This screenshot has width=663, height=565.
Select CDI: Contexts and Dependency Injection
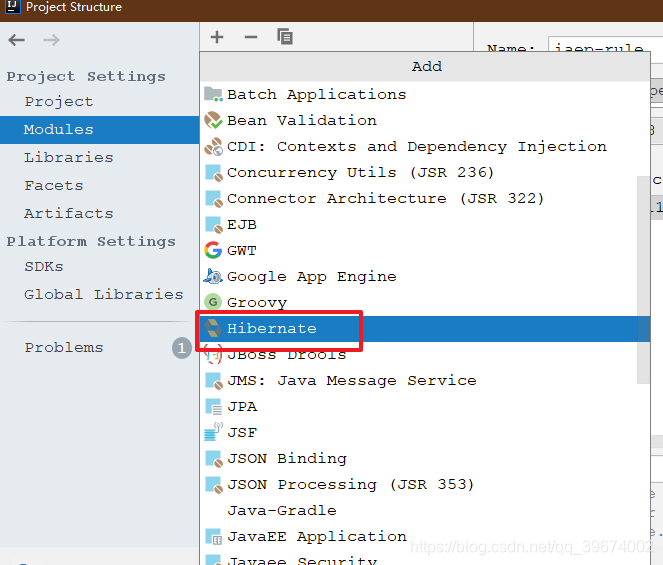click(425, 147)
